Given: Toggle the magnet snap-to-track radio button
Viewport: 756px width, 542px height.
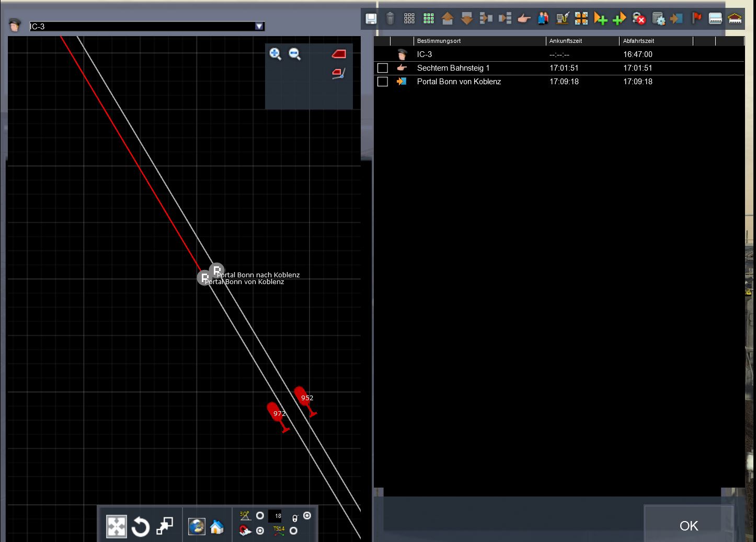Looking at the screenshot, I should [x=260, y=531].
